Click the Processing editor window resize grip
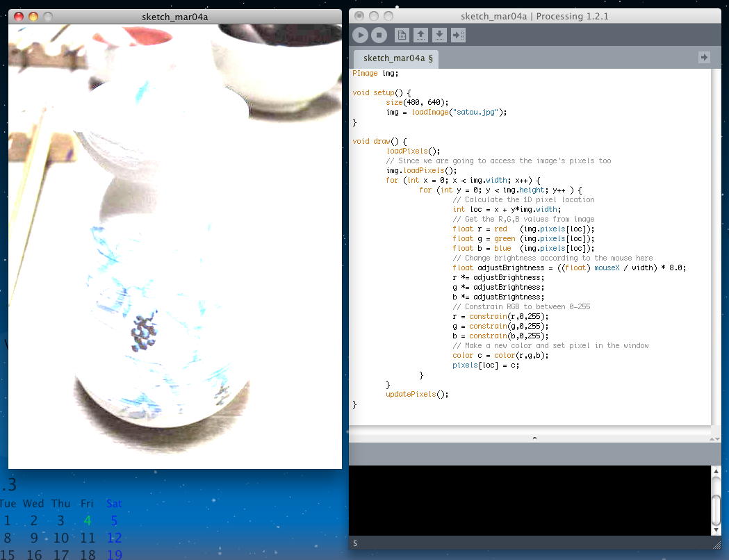The image size is (729, 560). coord(716,545)
